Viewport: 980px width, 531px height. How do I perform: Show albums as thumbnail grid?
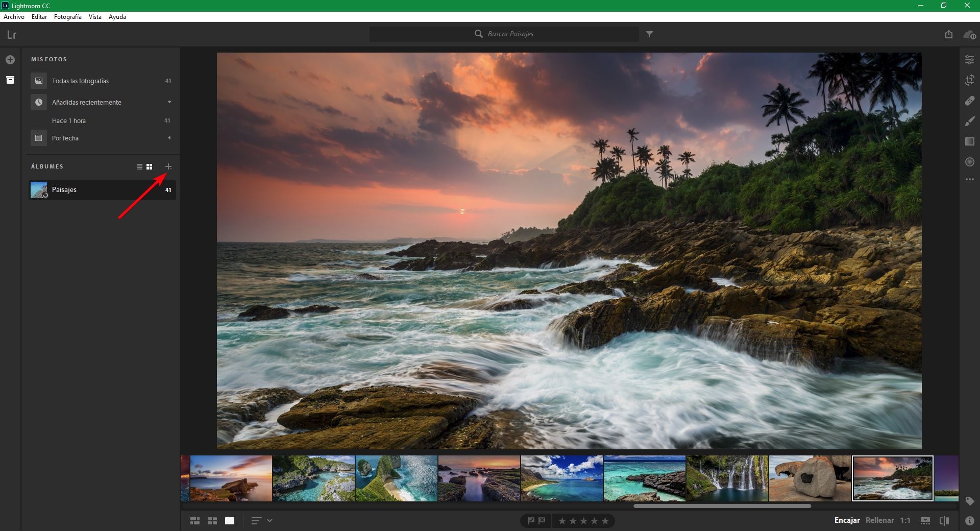point(149,166)
